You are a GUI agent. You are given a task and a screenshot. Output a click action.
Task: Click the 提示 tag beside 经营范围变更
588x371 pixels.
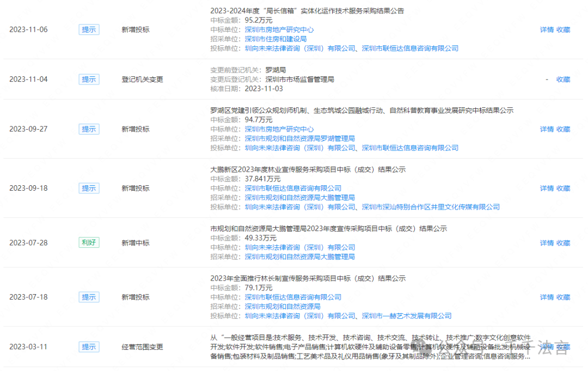click(x=89, y=347)
